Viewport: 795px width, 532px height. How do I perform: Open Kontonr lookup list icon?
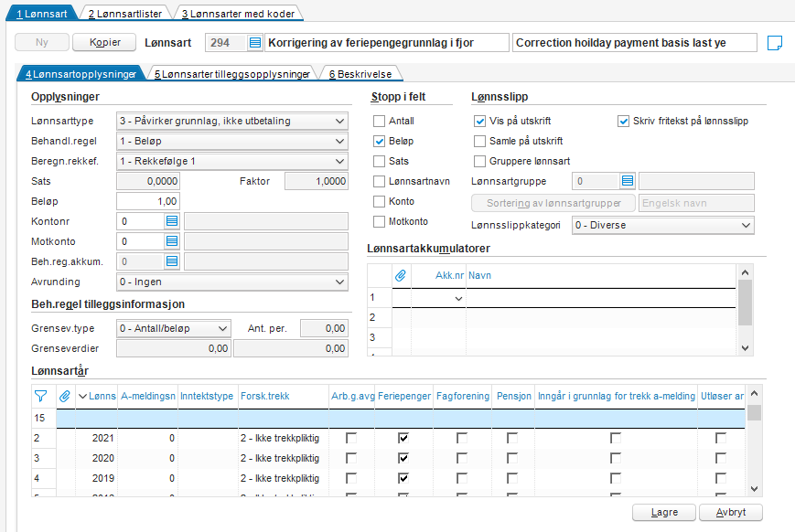pos(172,221)
